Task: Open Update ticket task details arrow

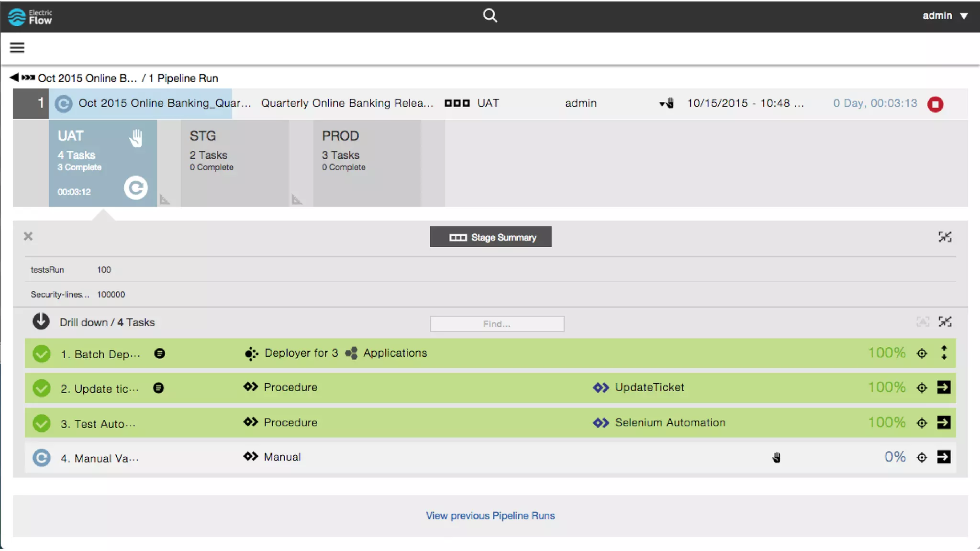Action: (944, 387)
